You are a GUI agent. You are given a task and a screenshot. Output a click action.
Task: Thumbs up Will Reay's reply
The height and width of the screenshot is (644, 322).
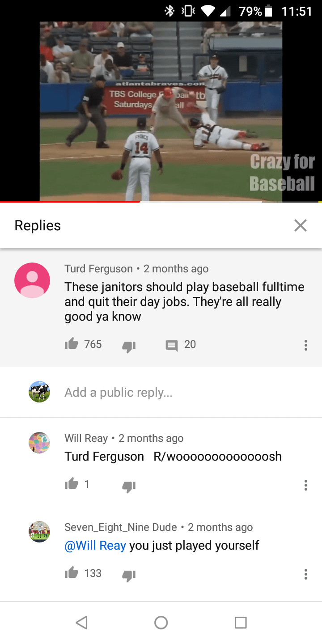72,483
